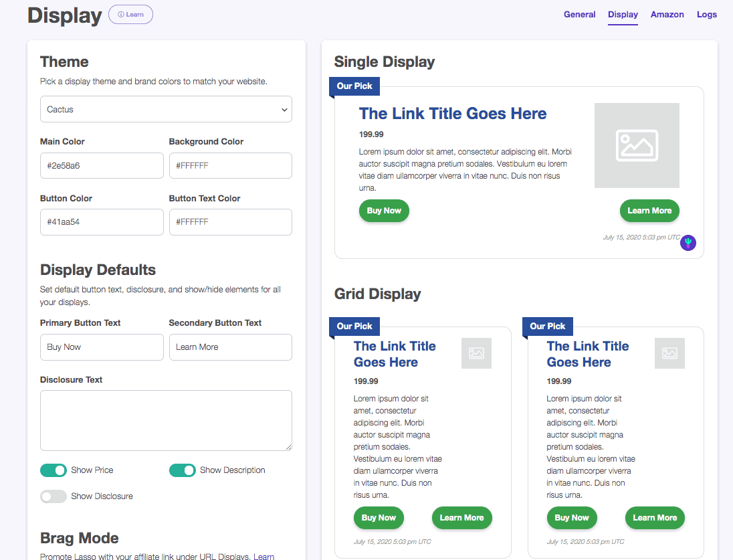Click the Single Display image placeholder icon
733x560 pixels.
[x=637, y=145]
